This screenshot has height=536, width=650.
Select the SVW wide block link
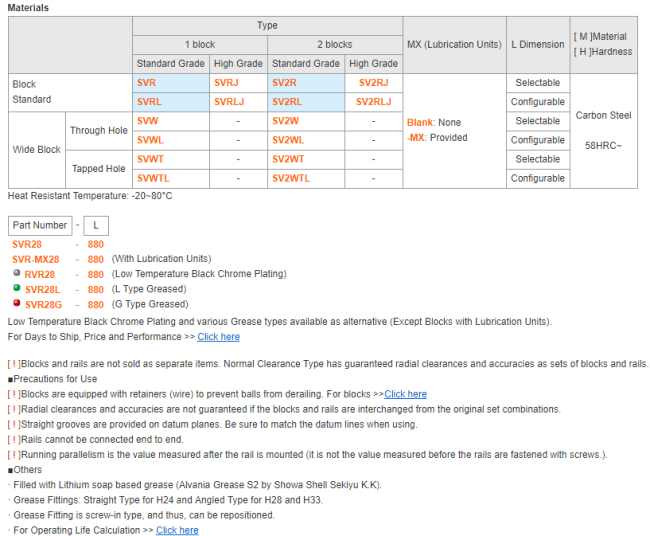(148, 121)
